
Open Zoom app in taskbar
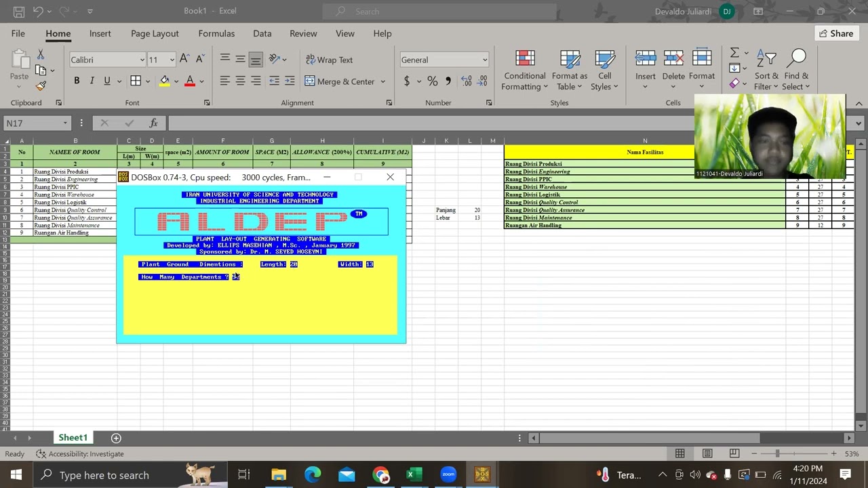tap(448, 474)
